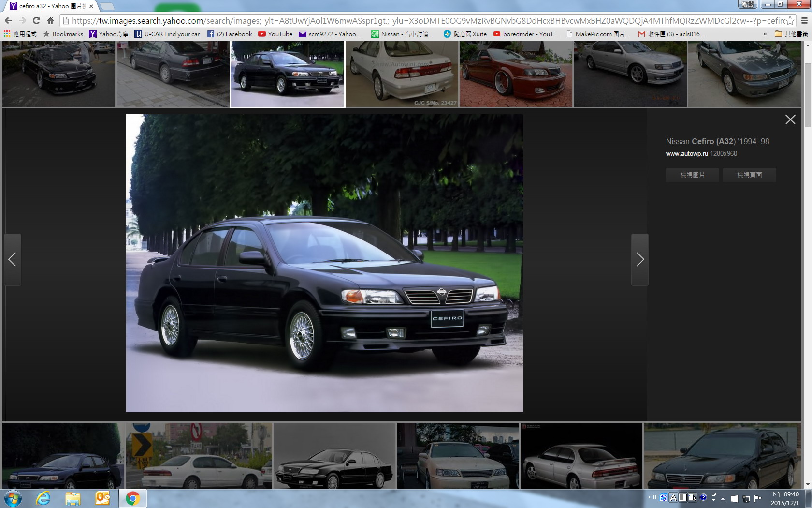Click the page scroll-up arrow
Viewport: 812px width, 508px height.
808,45
